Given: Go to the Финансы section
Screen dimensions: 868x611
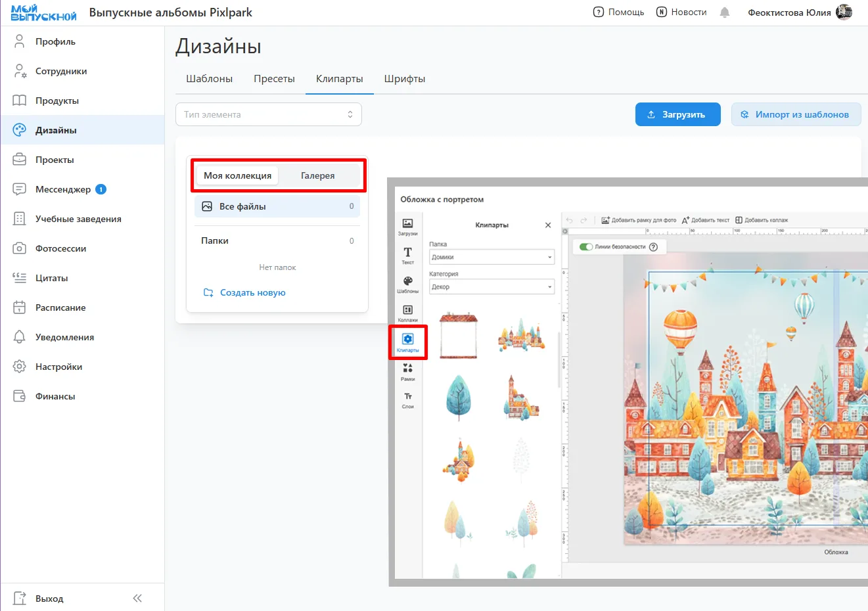Looking at the screenshot, I should [x=82, y=396].
